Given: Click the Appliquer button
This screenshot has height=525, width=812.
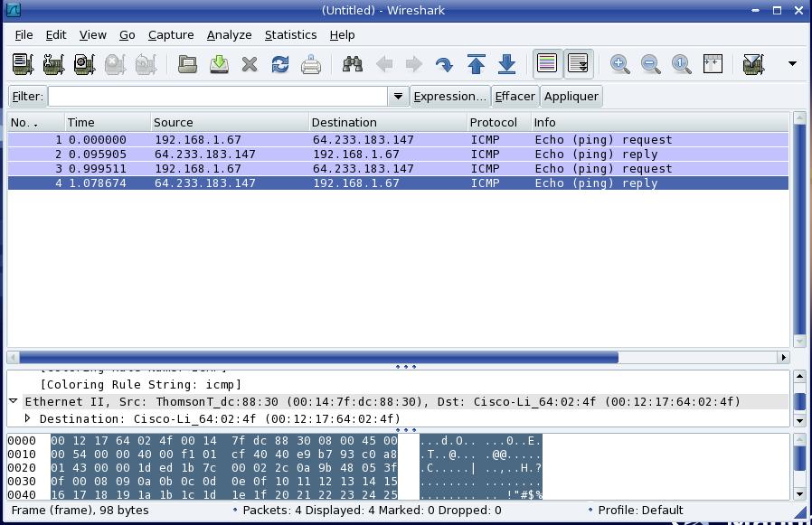Looking at the screenshot, I should coord(571,97).
